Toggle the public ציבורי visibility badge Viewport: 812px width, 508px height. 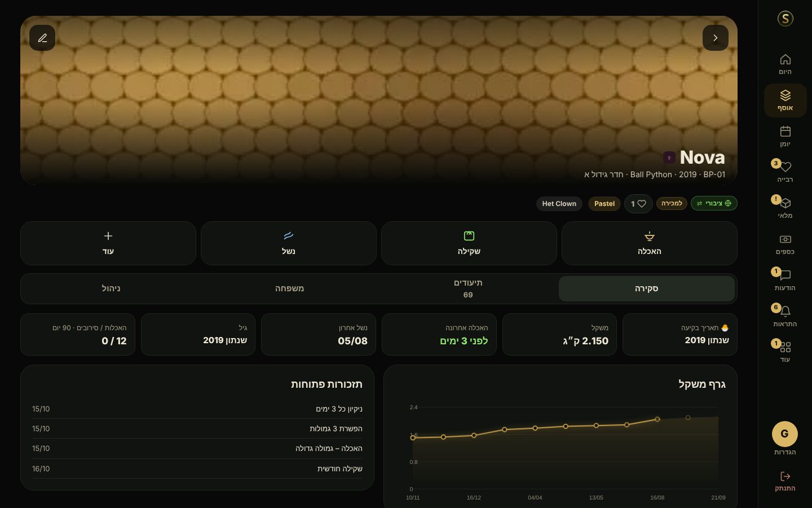tap(714, 203)
